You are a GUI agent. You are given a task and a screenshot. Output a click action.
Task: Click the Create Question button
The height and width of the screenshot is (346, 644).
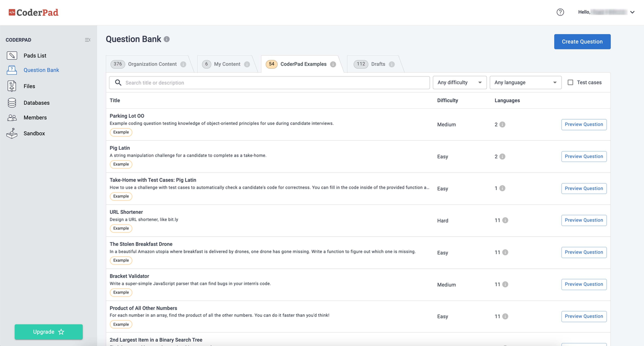point(582,42)
